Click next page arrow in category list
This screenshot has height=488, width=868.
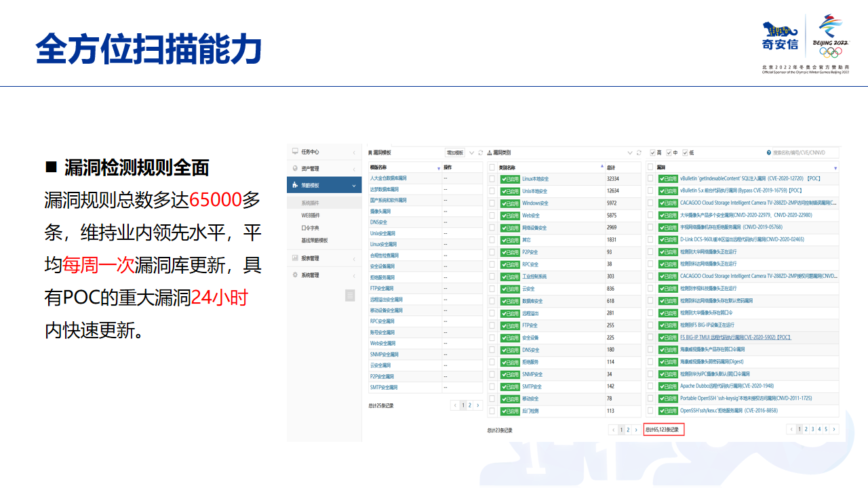[x=635, y=430]
